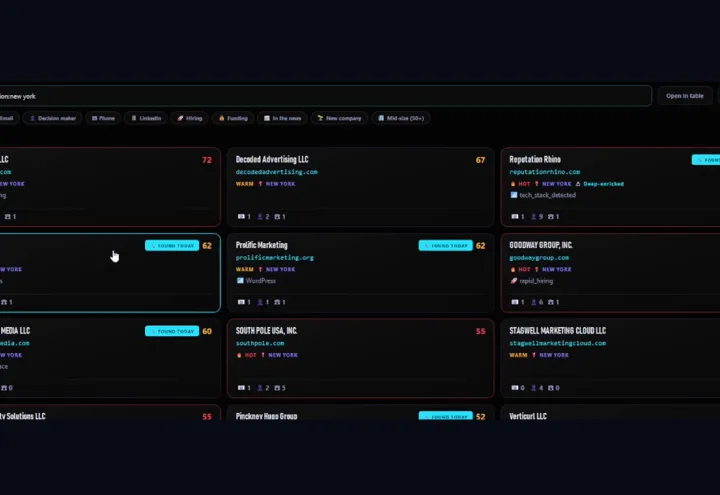Select the Decoded Advertising LLC company name

(272, 159)
